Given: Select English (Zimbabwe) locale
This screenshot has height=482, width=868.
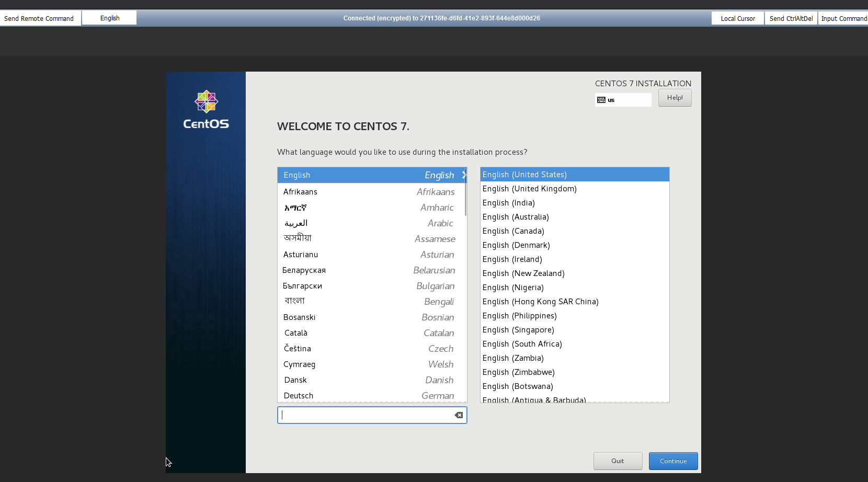Looking at the screenshot, I should [575, 372].
